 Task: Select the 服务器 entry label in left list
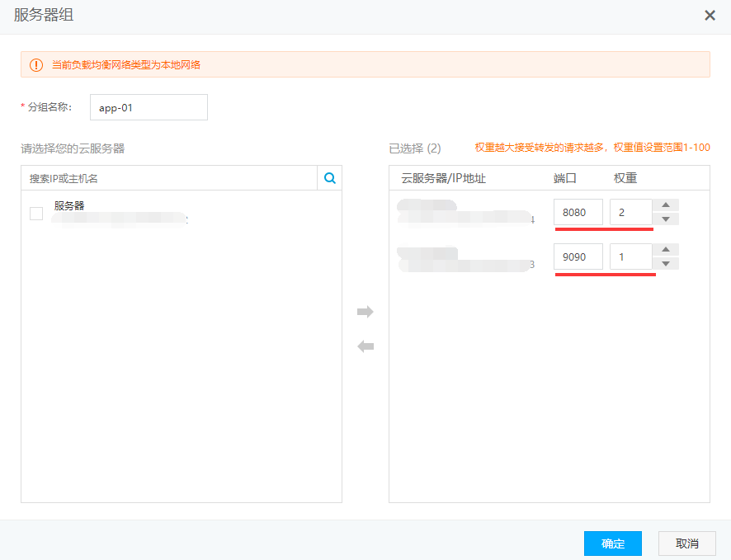point(69,205)
